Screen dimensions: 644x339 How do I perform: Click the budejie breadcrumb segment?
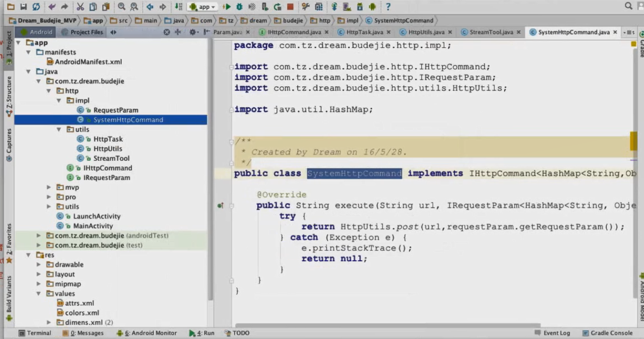pos(288,21)
